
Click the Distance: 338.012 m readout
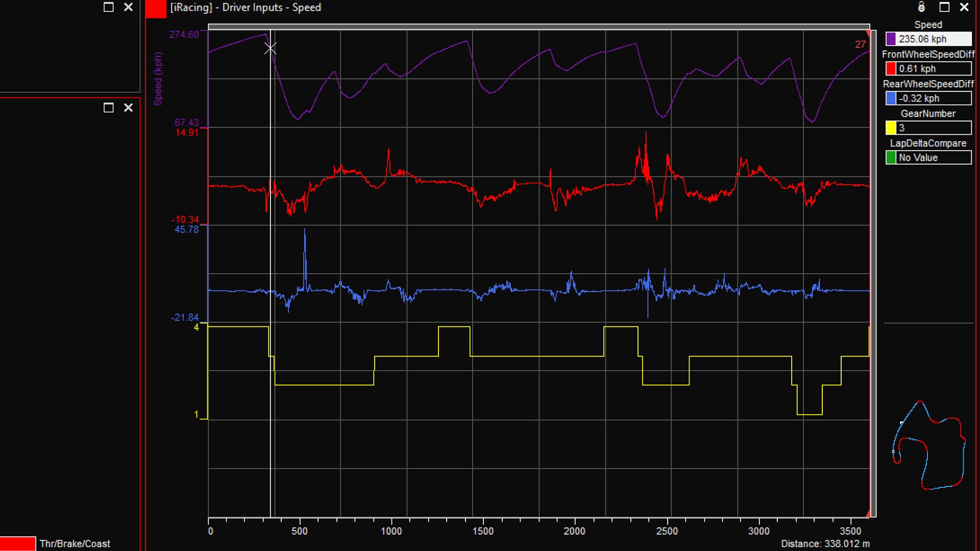(x=826, y=544)
